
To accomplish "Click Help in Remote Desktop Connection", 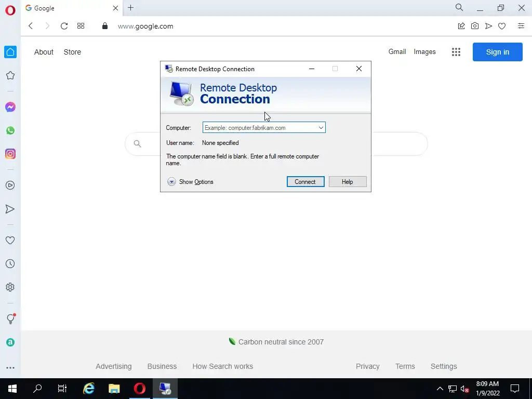I will tap(348, 181).
